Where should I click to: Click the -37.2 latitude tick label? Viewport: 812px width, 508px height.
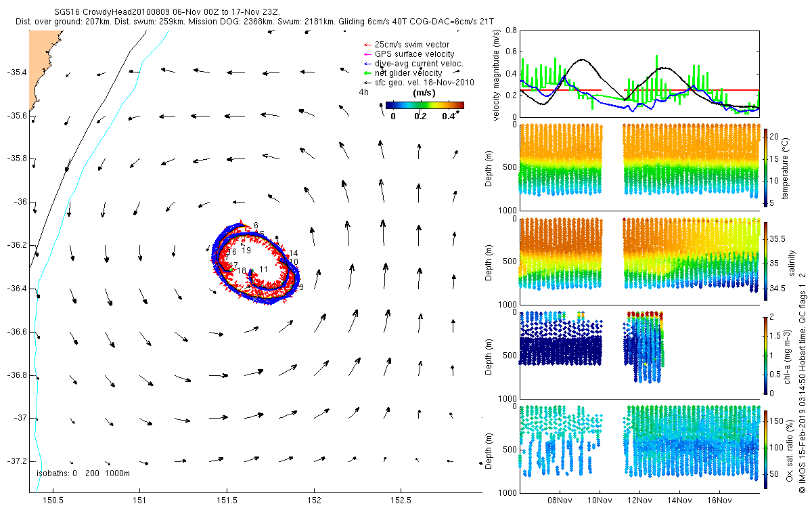point(16,461)
